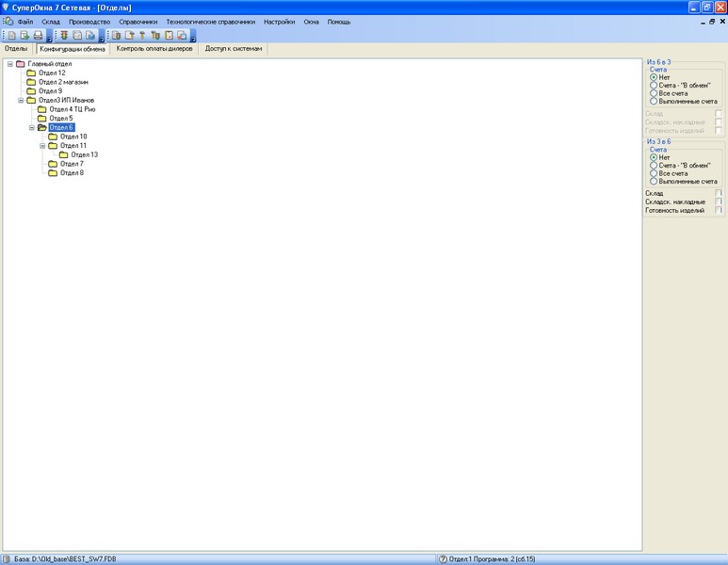Select Нет under Из 6 в 3
Image resolution: width=728 pixels, height=565 pixels.
660,77
